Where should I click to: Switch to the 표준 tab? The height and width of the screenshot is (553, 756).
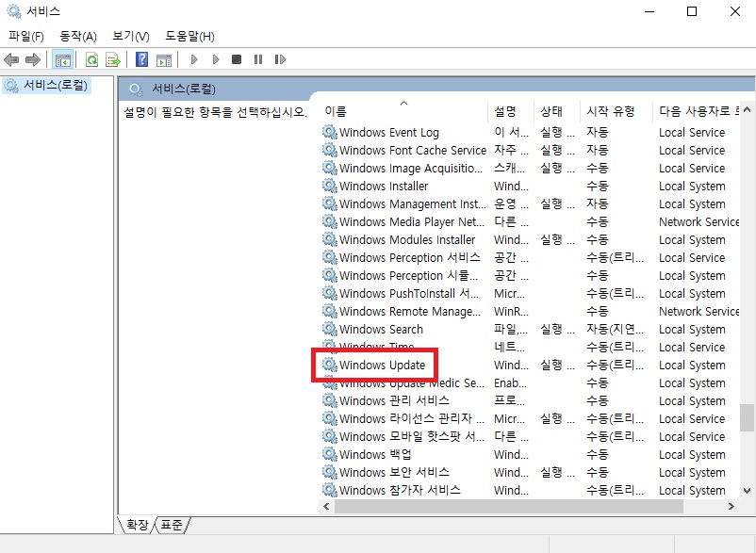(172, 525)
